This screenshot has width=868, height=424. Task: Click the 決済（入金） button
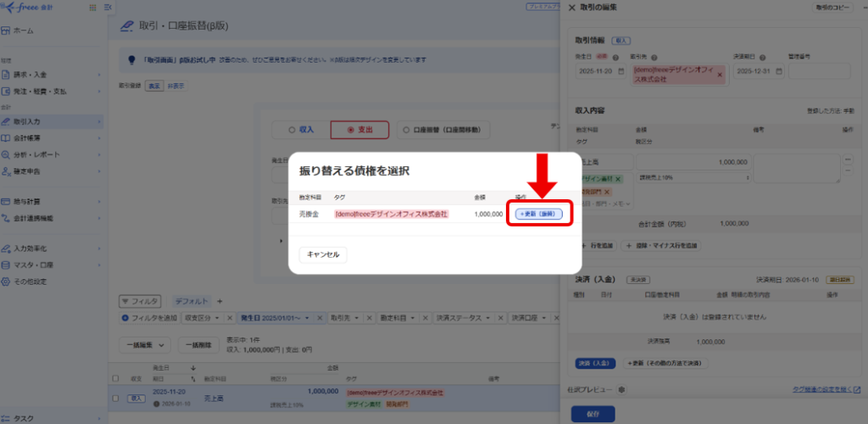(x=595, y=363)
